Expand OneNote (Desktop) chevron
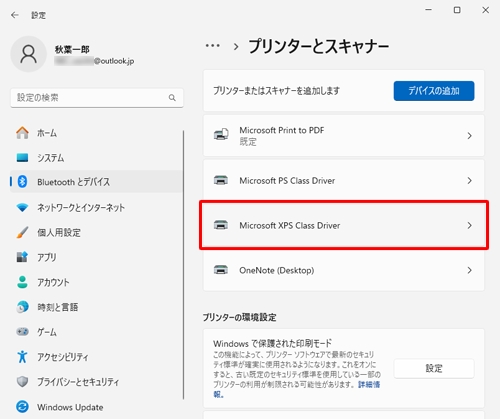This screenshot has width=500, height=419. [469, 270]
